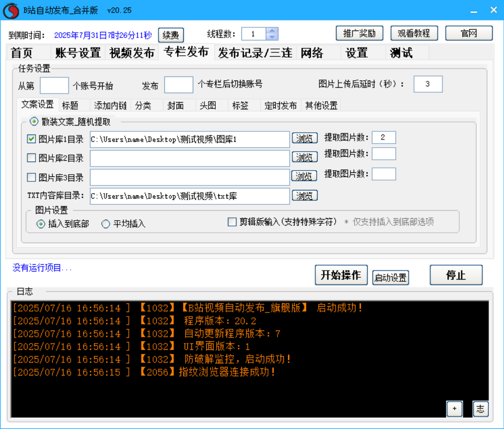The width and height of the screenshot is (504, 429).
Task: Browse for the 图片库2目录 folder
Action: 304,157
